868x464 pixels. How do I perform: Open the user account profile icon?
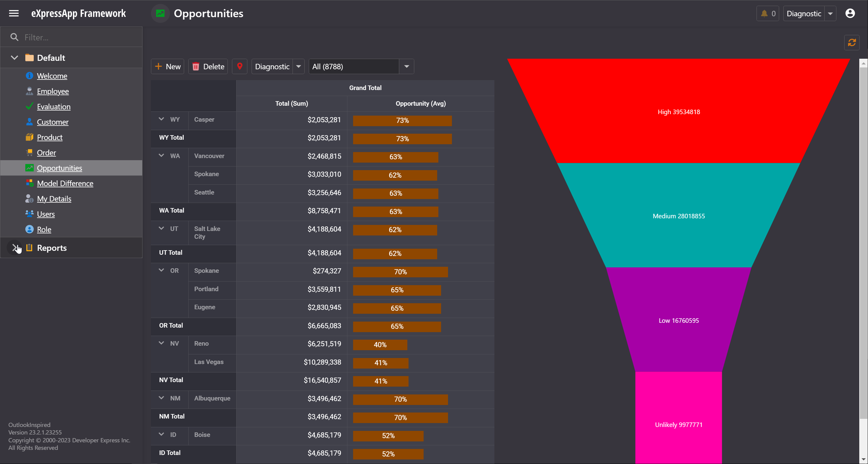click(850, 14)
